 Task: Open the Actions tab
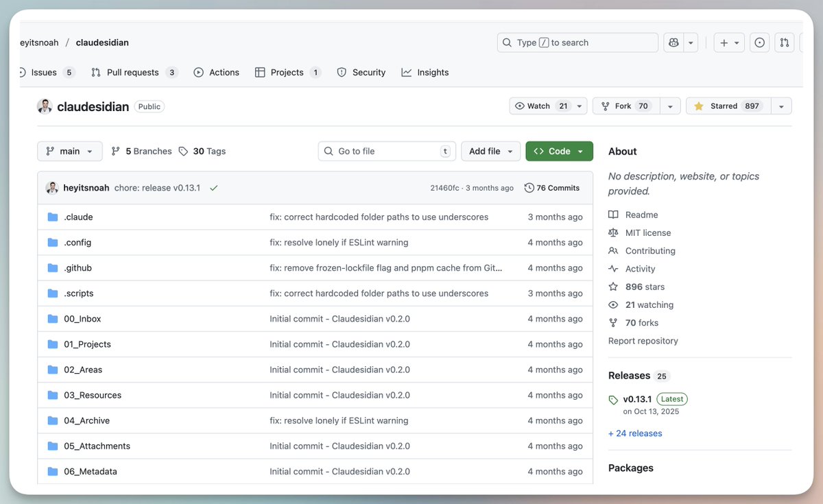click(x=217, y=72)
